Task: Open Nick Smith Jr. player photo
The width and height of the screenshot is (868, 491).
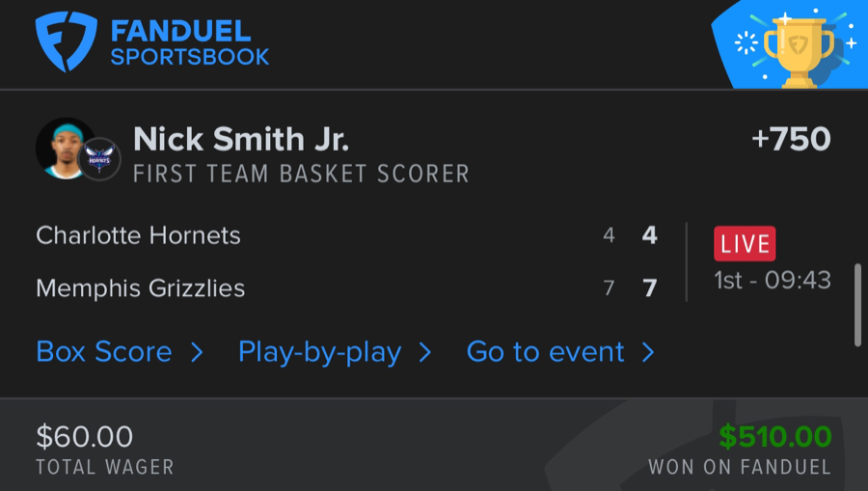Action: [65, 148]
